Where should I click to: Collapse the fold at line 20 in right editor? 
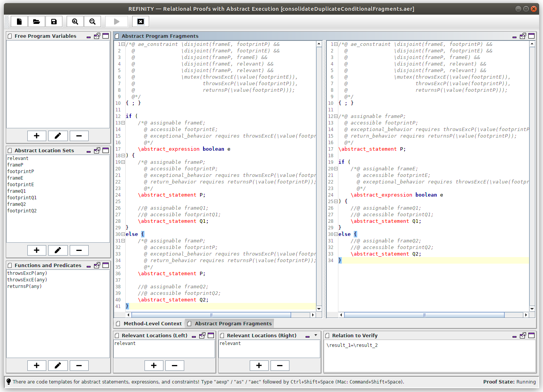[336, 168]
